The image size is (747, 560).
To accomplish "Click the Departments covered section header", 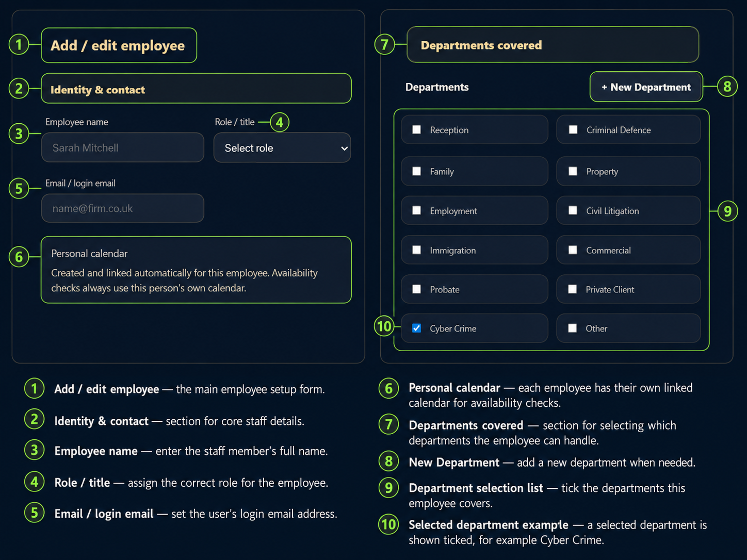I will (x=553, y=45).
